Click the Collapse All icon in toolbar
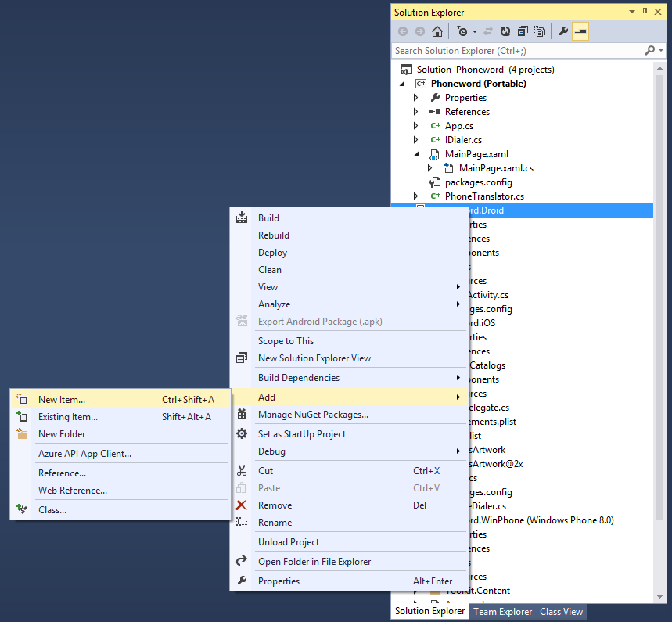 pos(523,31)
